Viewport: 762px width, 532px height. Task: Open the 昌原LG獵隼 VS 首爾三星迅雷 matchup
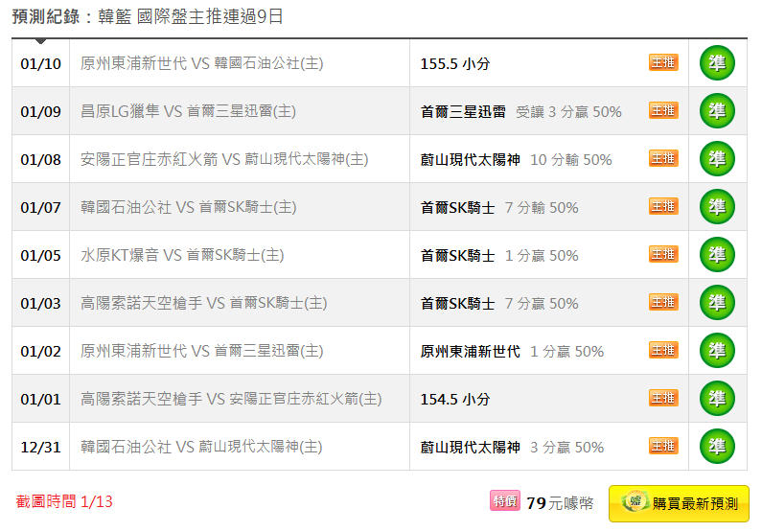(188, 111)
